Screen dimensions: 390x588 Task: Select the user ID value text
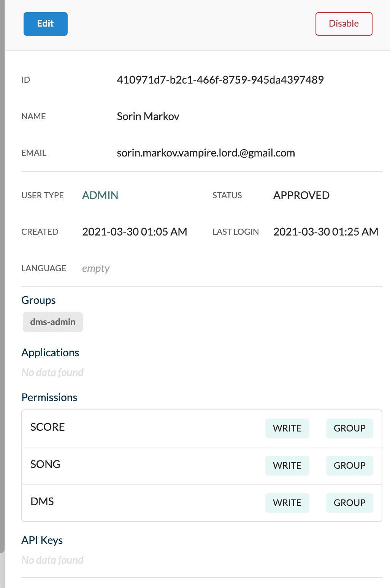(x=220, y=80)
